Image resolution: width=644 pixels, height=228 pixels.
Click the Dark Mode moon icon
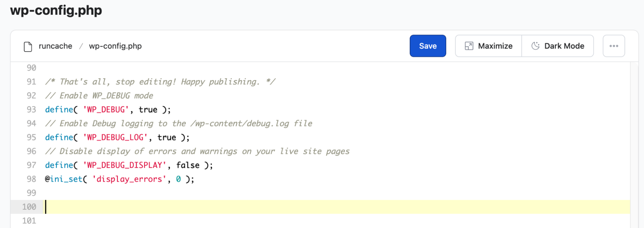click(535, 46)
